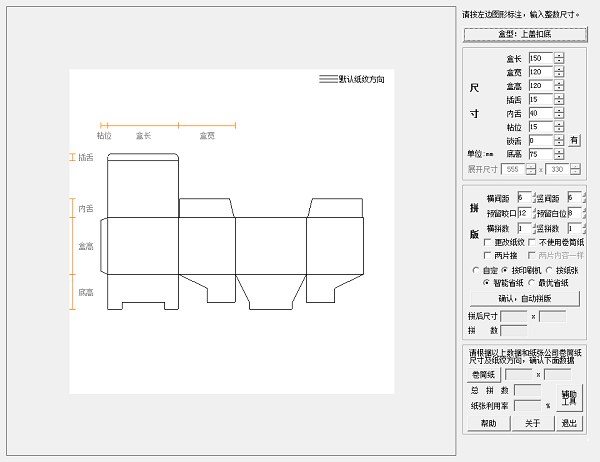Click the 有 button beside 锁舌
The width and height of the screenshot is (600, 462).
(x=574, y=141)
